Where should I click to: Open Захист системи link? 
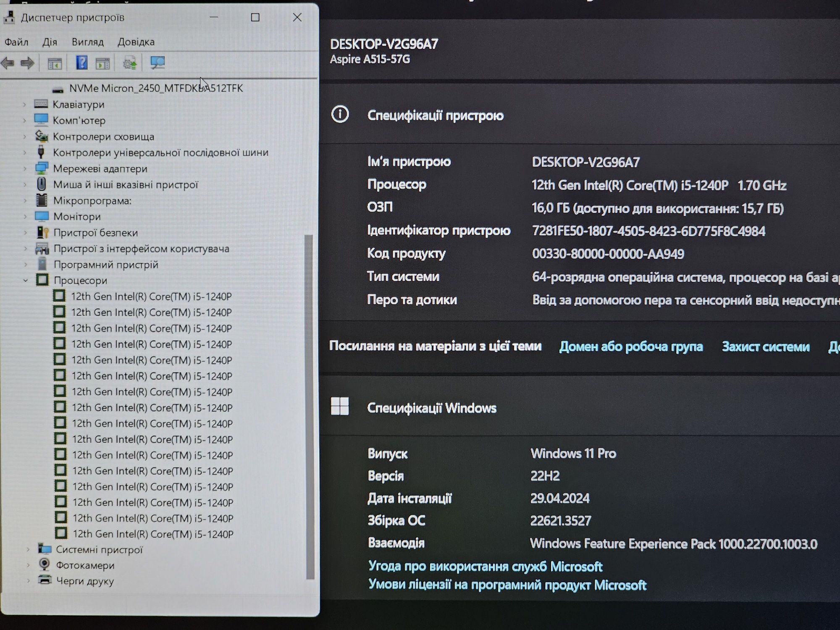766,346
